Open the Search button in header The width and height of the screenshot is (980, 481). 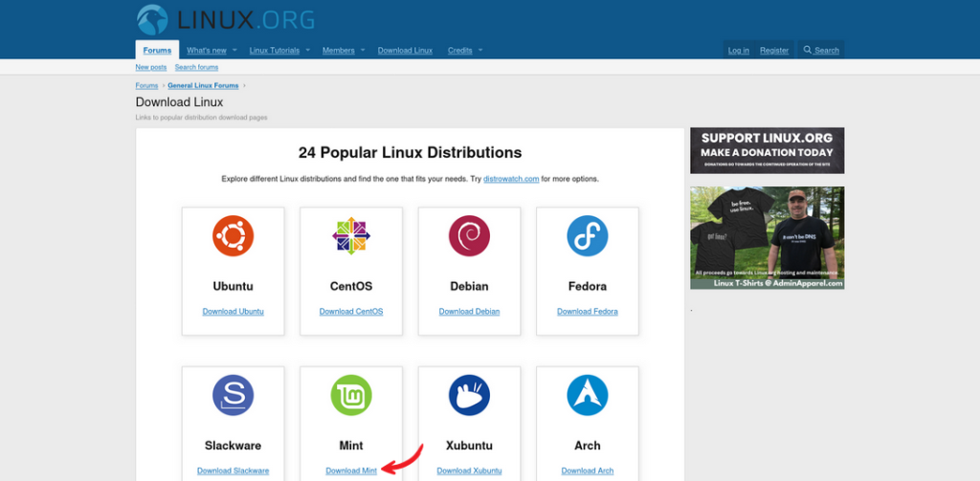point(821,51)
